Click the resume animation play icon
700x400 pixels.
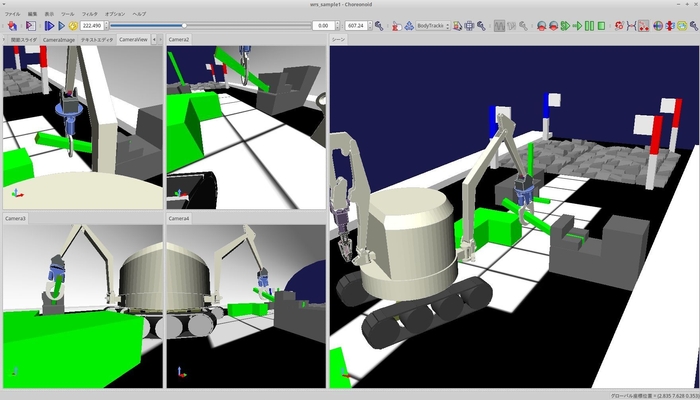coord(61,25)
